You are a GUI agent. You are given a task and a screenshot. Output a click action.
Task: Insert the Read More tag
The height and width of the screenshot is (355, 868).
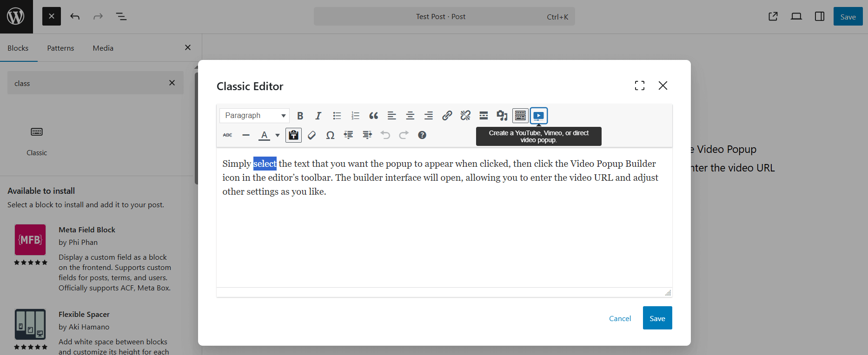click(x=484, y=116)
